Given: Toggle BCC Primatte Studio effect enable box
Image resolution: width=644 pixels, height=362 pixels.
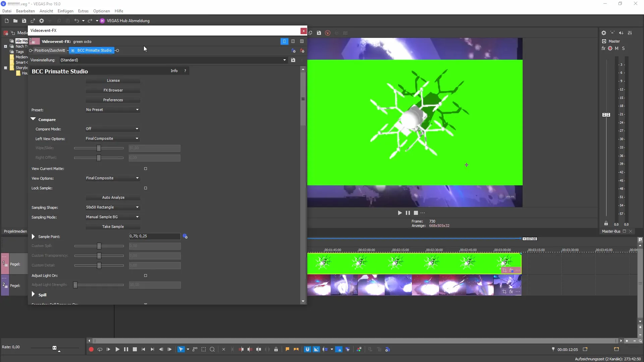Looking at the screenshot, I should coord(73,51).
